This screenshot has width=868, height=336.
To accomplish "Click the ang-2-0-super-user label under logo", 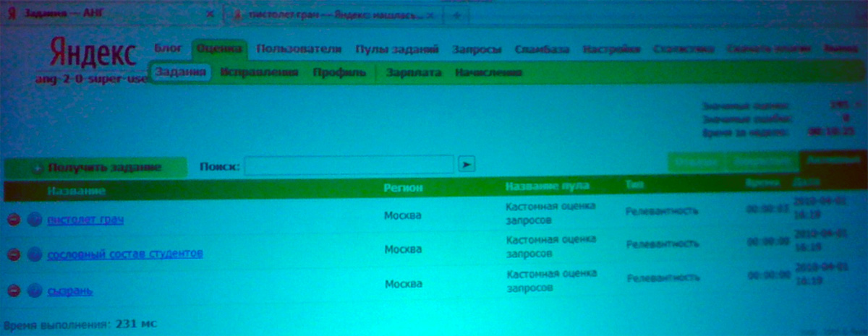I will 92,77.
